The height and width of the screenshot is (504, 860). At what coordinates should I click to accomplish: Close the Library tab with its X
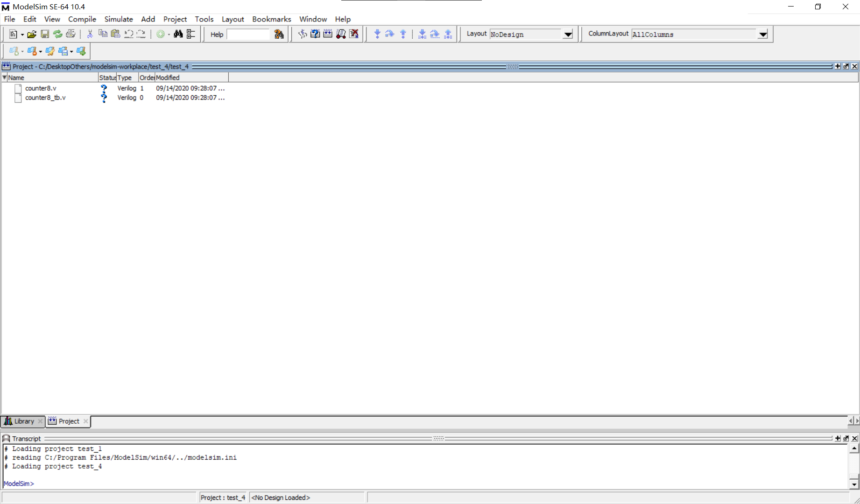tap(40, 421)
